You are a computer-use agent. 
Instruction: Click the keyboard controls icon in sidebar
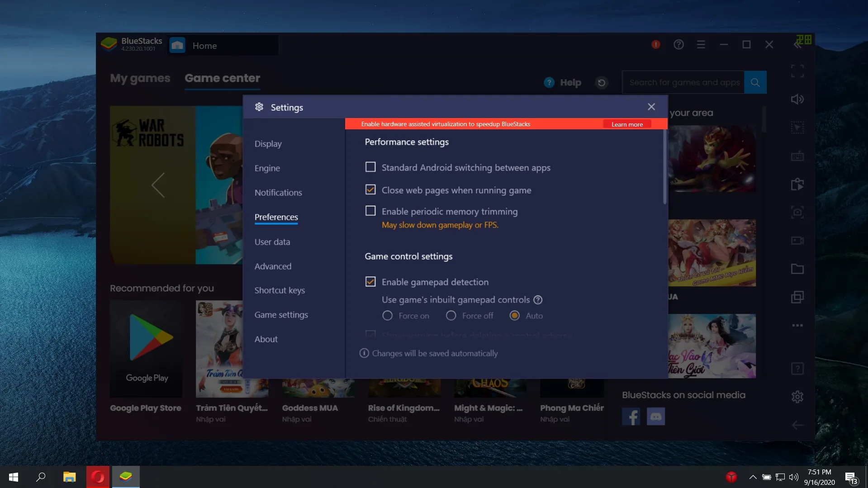click(797, 156)
